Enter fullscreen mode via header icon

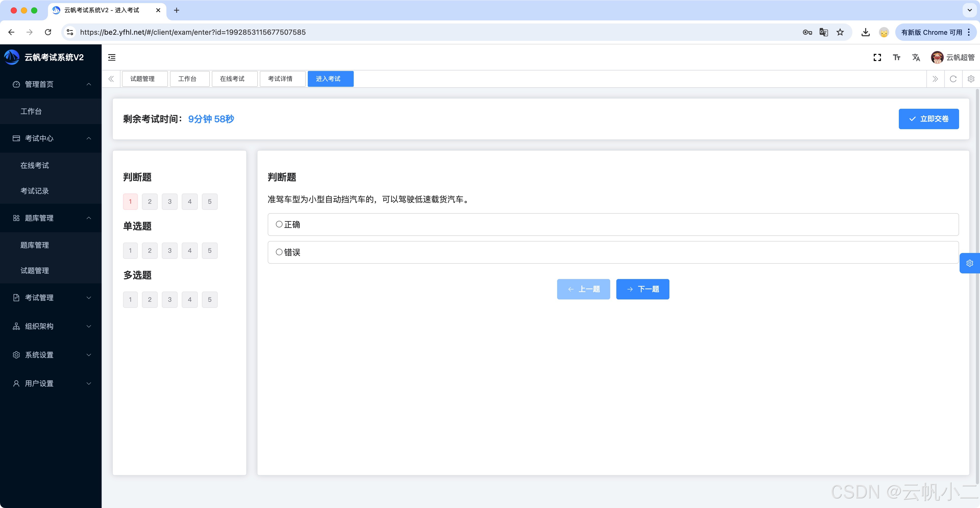(877, 57)
